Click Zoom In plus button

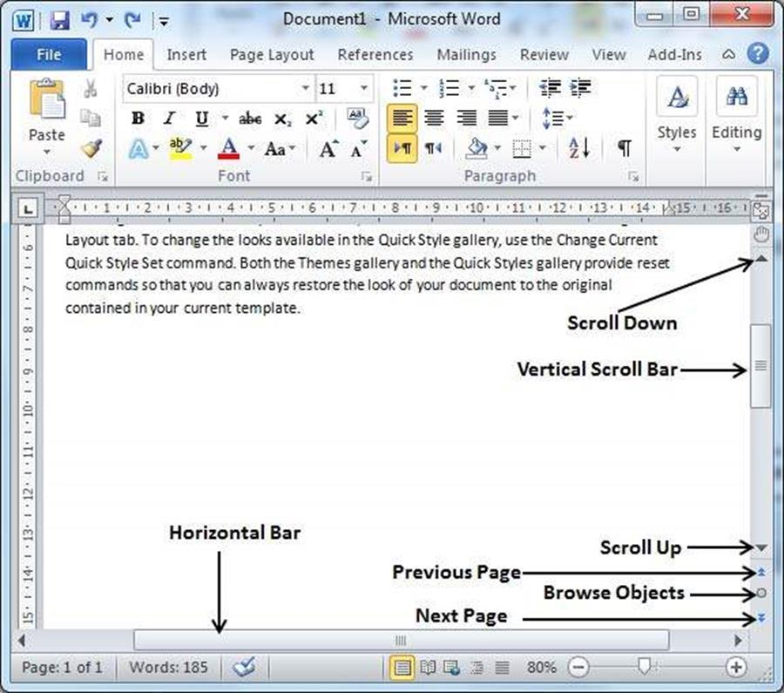(x=736, y=667)
